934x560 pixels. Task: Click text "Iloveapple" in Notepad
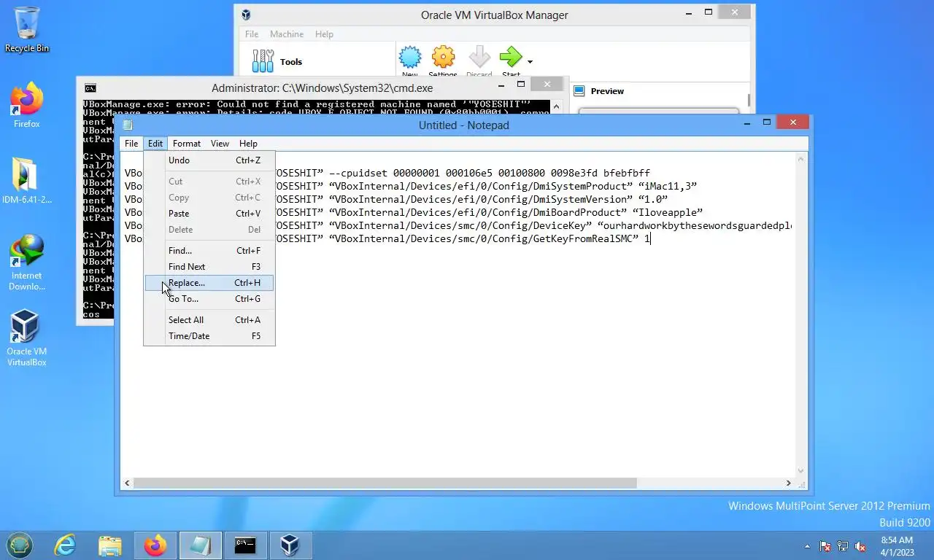coord(667,212)
